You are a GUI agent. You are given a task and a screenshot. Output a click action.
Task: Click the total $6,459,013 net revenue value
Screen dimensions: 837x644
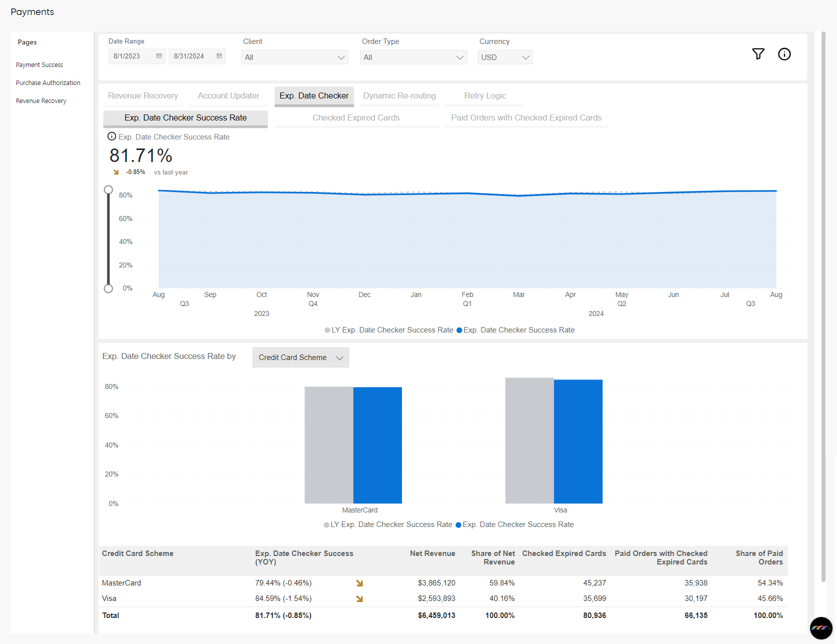pyautogui.click(x=436, y=615)
